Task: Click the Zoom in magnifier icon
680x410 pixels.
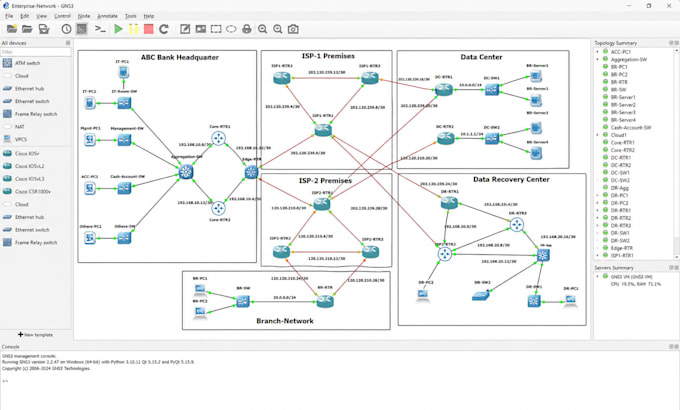Action: click(x=262, y=29)
